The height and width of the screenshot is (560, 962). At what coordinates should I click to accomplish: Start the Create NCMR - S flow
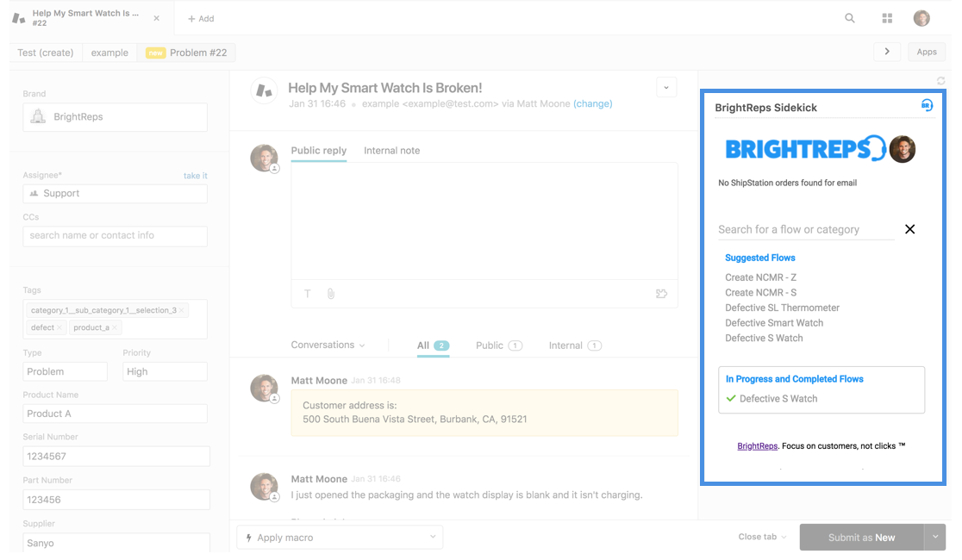point(761,293)
